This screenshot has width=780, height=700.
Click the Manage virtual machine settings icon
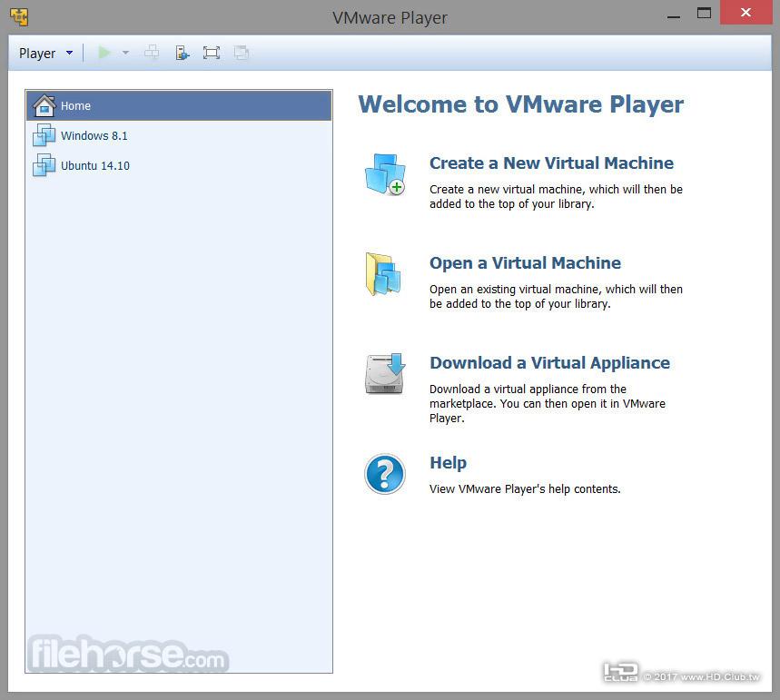(x=183, y=53)
